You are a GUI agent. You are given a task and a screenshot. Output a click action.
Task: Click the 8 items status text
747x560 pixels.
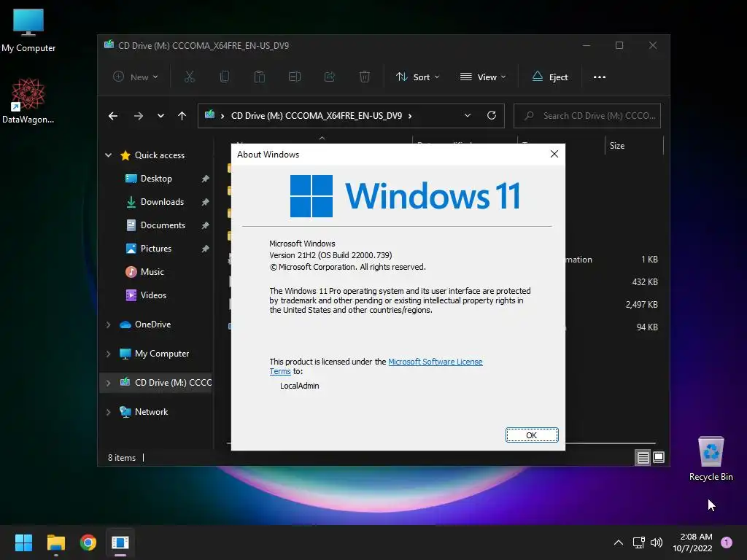122,458
